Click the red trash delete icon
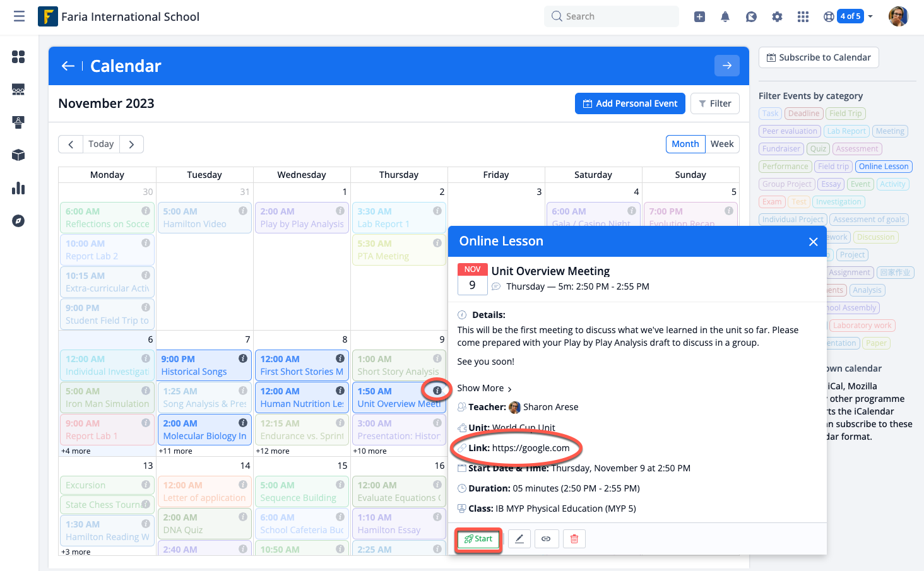This screenshot has height=571, width=924. point(574,539)
